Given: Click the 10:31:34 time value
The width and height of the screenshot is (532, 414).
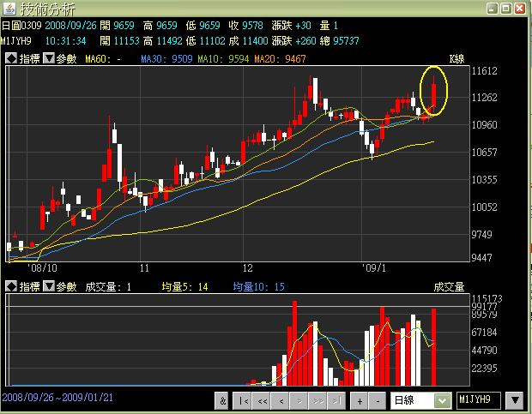Looking at the screenshot, I should [x=65, y=41].
